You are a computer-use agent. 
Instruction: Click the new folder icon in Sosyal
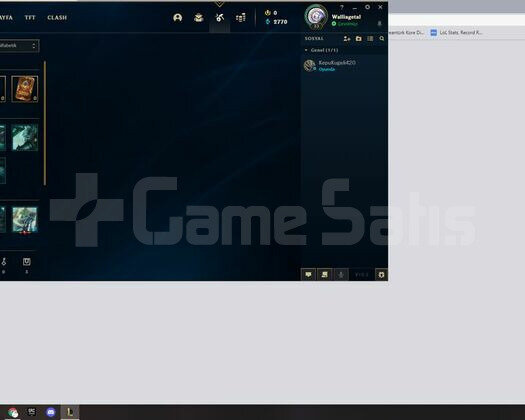pos(359,39)
